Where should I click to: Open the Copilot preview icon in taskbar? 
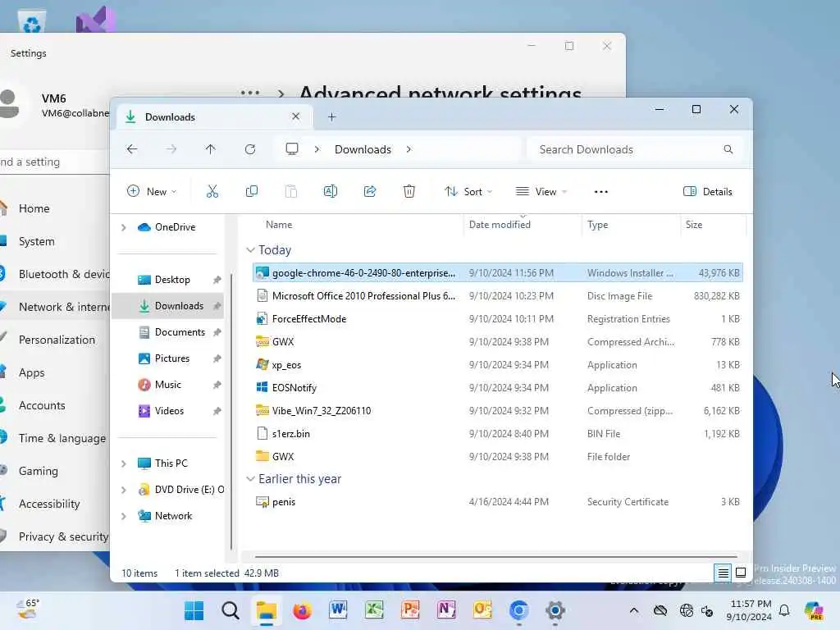[814, 610]
